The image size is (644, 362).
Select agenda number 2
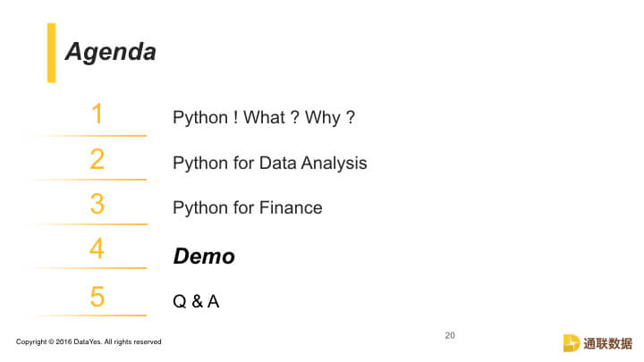point(97,159)
